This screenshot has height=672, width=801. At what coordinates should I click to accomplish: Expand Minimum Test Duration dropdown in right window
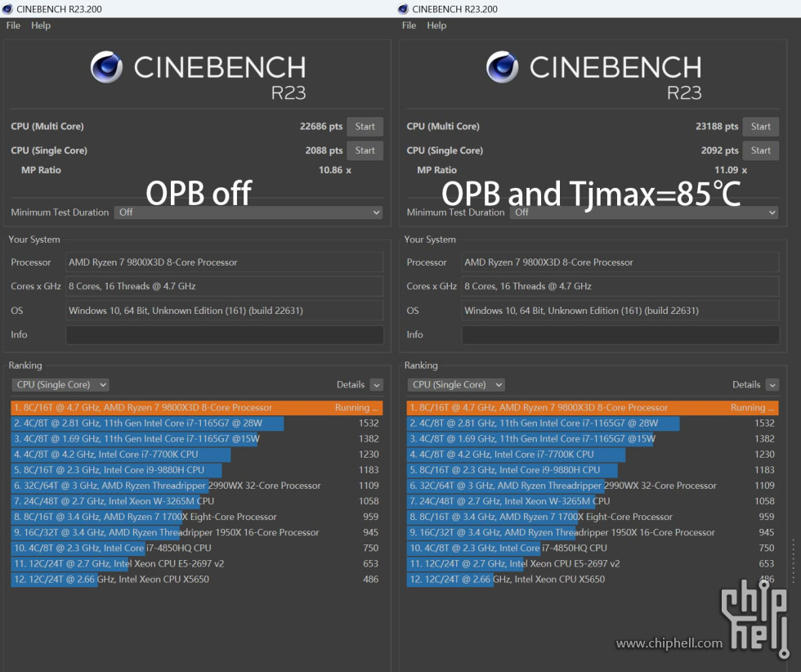pos(644,212)
